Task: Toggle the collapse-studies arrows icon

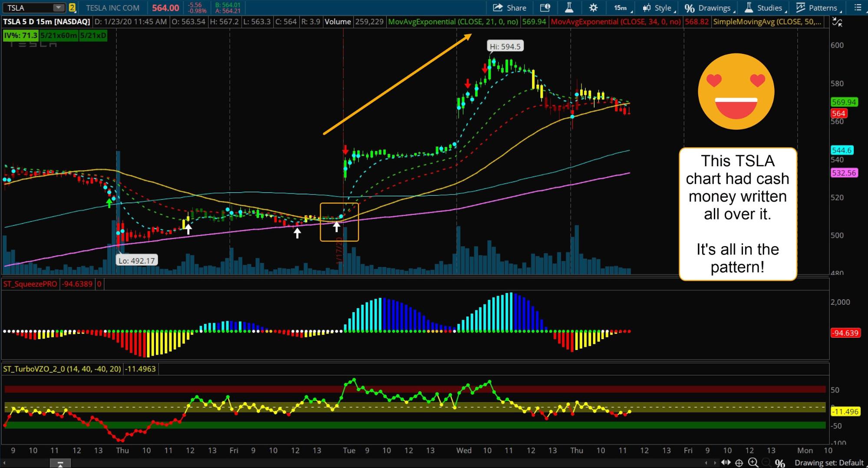Action: [837, 22]
